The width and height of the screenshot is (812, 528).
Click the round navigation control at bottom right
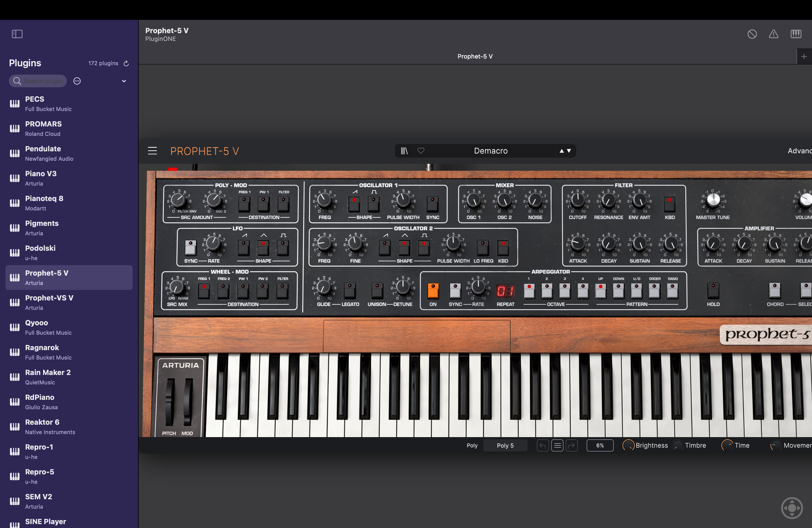click(792, 508)
